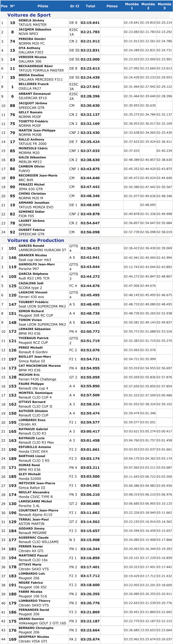Click the car name Seat cup racer mk3
The height and width of the screenshot is (644, 173).
[35, 260]
